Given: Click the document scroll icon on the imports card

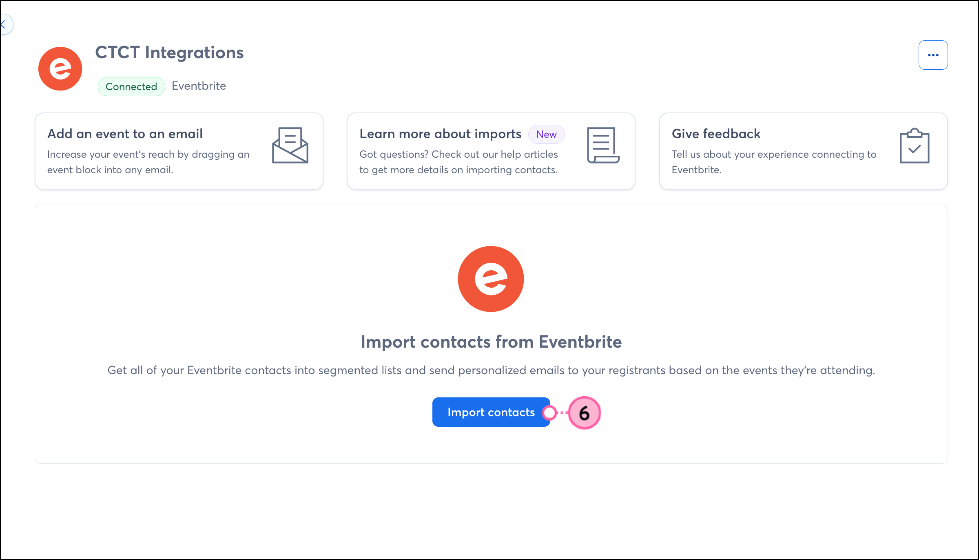Looking at the screenshot, I should point(603,145).
